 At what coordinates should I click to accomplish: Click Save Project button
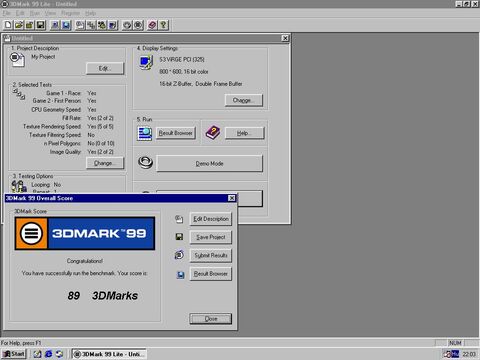(211, 237)
